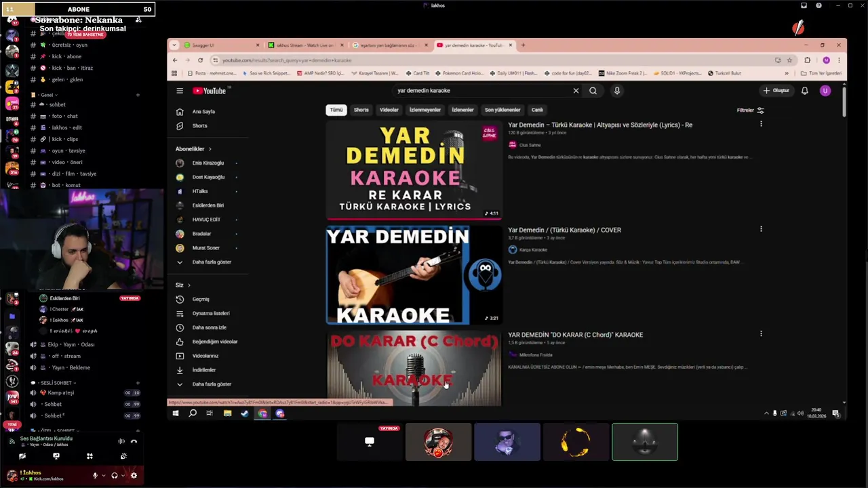Open a new Chrome tab with plus
This screenshot has height=488, width=868.
coord(523,45)
